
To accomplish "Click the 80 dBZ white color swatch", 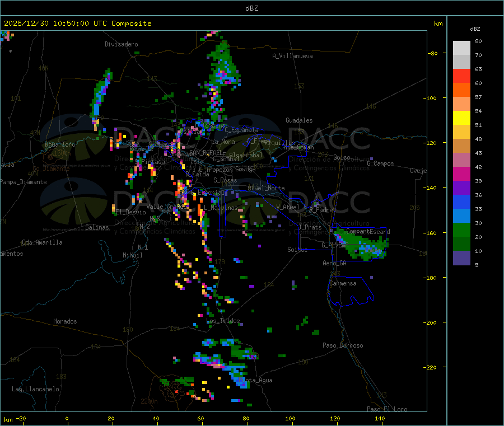I will click(x=461, y=48).
